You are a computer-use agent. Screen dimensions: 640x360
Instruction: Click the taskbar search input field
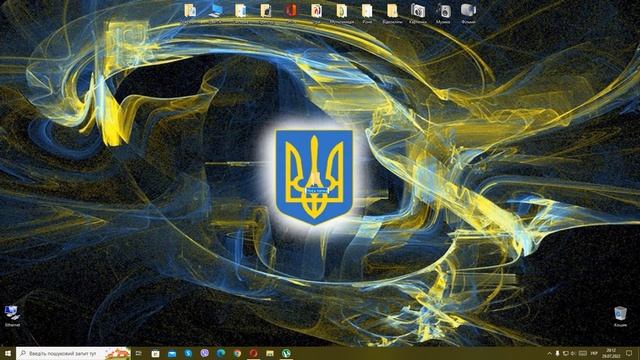(x=73, y=353)
